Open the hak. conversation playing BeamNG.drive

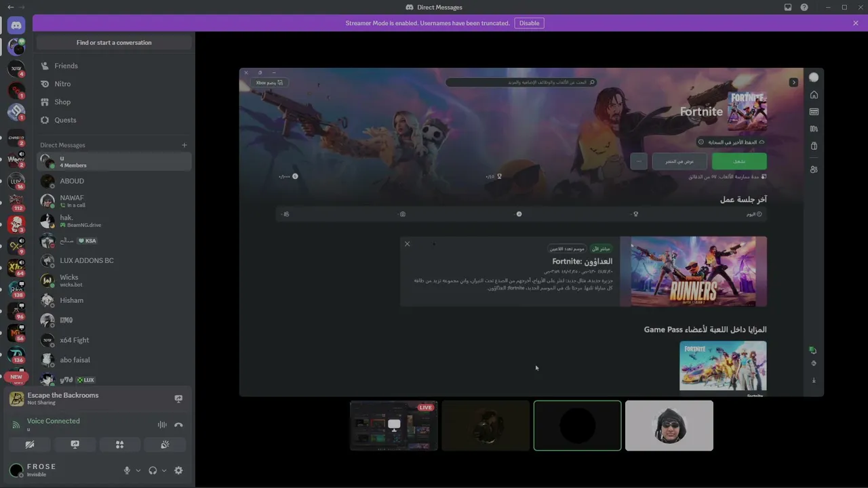[x=114, y=221]
